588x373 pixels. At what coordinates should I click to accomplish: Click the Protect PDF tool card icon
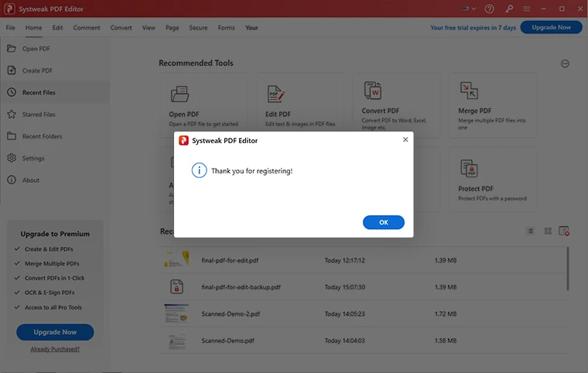pos(469,168)
